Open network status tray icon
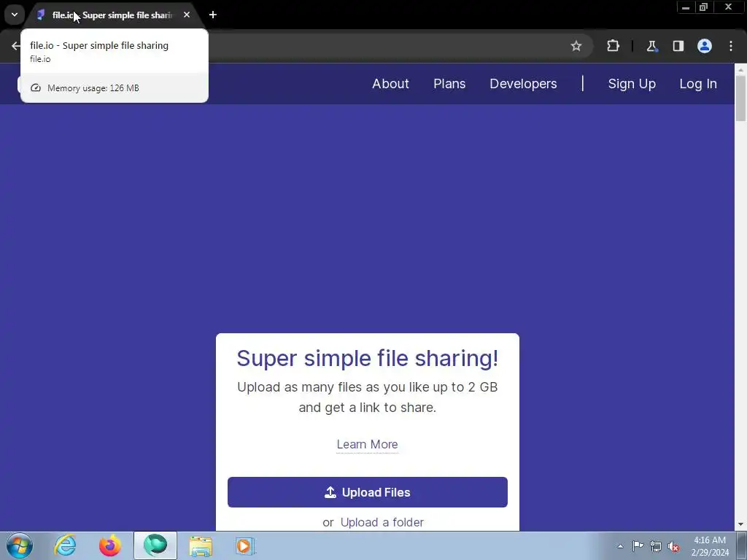 [x=656, y=546]
